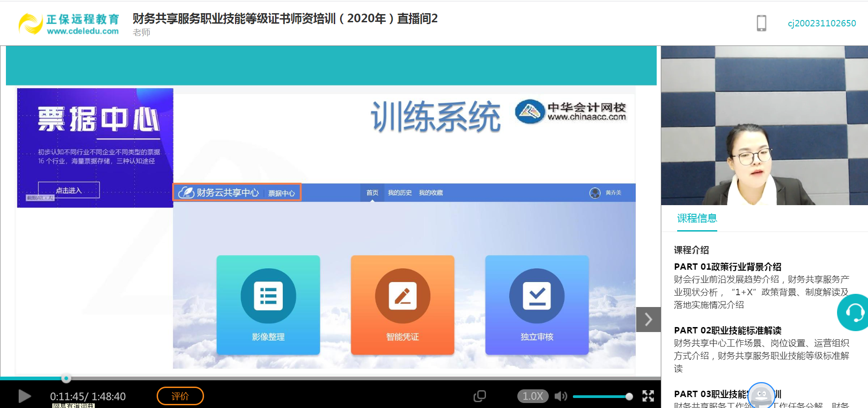Open the 智能凭证 tile
Screen dimensions: 868x408
point(403,305)
